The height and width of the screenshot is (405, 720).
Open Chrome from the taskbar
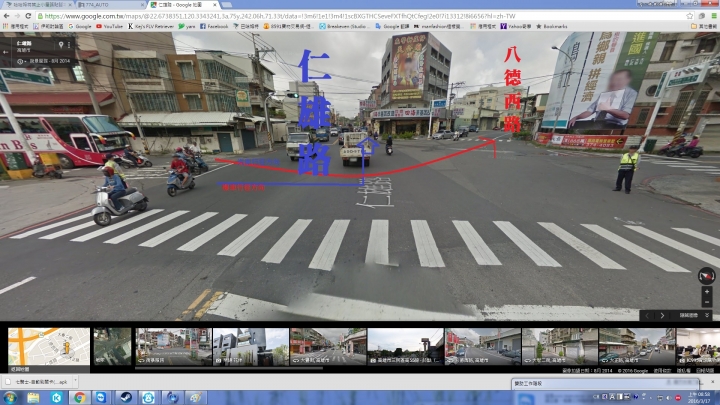click(x=79, y=398)
